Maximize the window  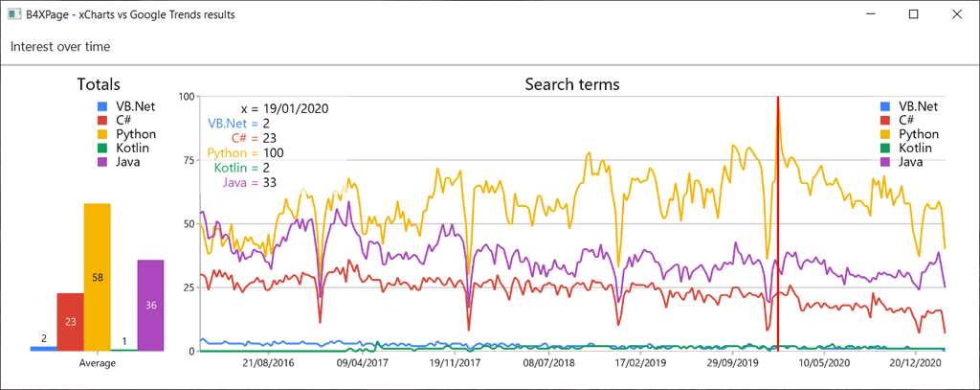point(913,14)
